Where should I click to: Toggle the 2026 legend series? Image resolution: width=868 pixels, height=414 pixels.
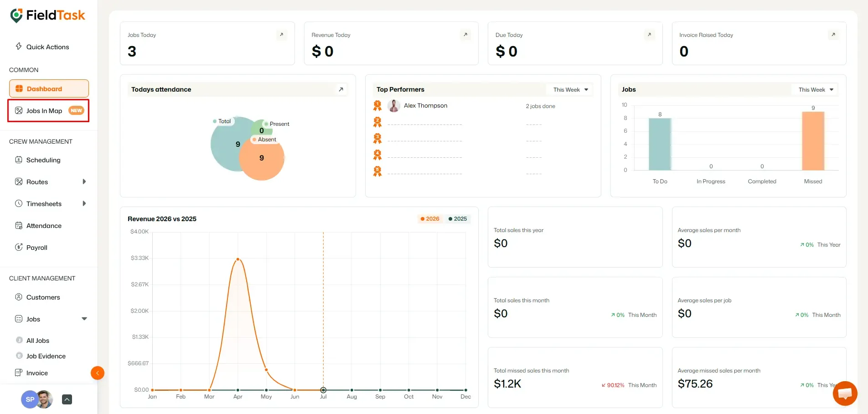[x=430, y=219]
